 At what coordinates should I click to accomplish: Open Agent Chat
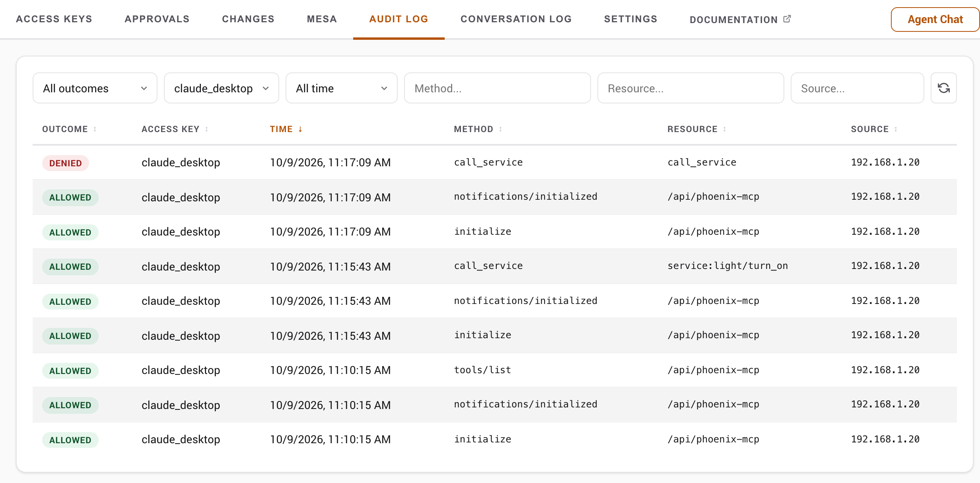pos(935,19)
